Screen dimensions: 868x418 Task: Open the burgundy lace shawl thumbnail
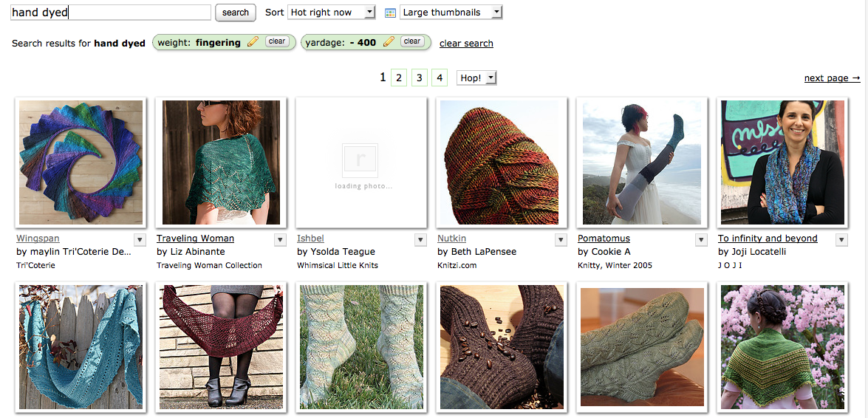[221, 347]
